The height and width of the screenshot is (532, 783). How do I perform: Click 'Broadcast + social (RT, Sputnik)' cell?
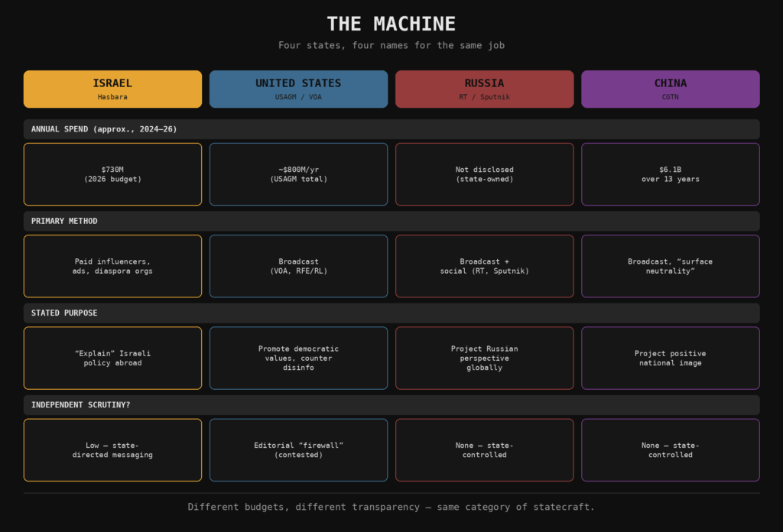(484, 266)
